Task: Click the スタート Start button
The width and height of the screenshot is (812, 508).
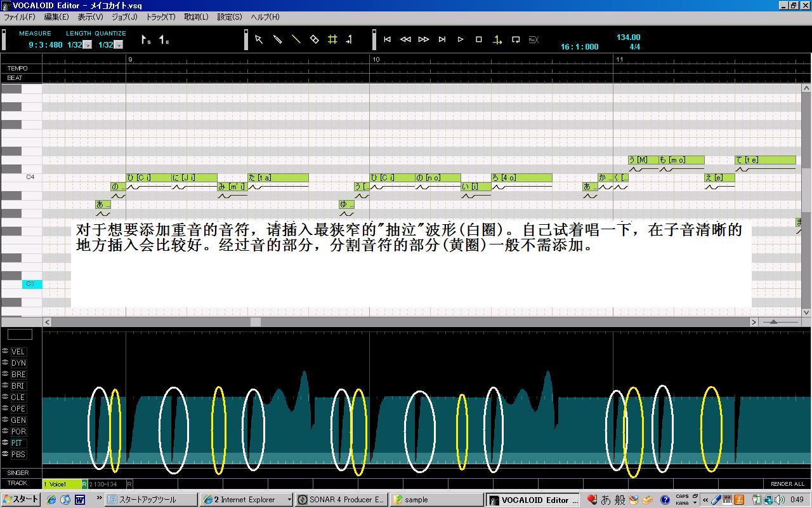Action: pyautogui.click(x=21, y=500)
